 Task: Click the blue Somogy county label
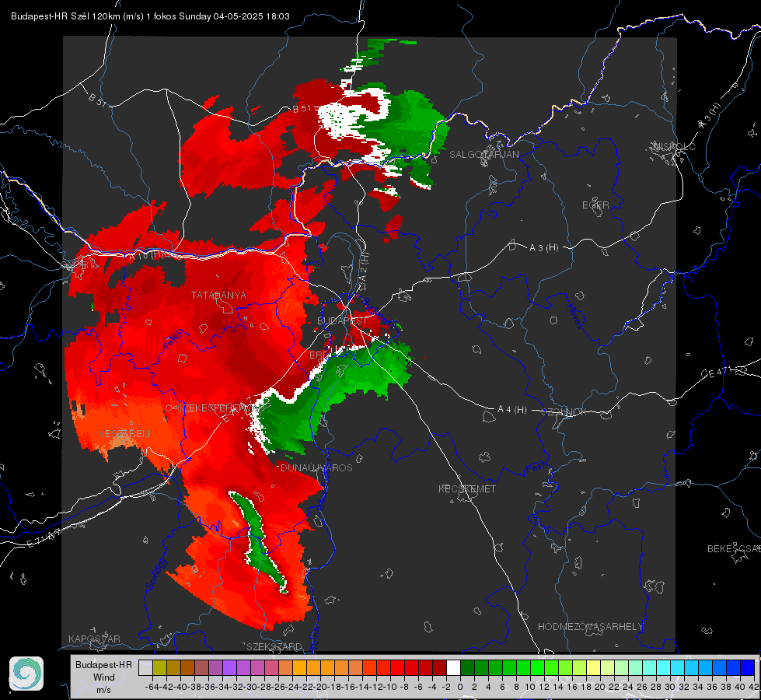coord(155,574)
